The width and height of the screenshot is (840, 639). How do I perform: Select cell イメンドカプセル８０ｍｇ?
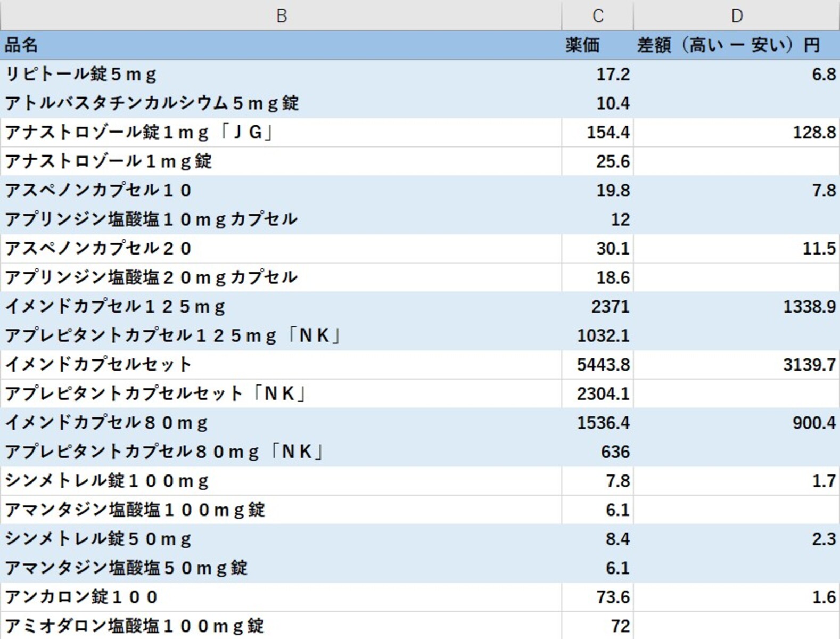[281, 422]
